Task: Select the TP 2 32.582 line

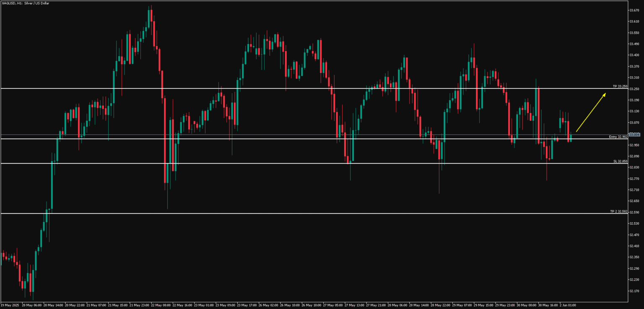Action: 293,213
